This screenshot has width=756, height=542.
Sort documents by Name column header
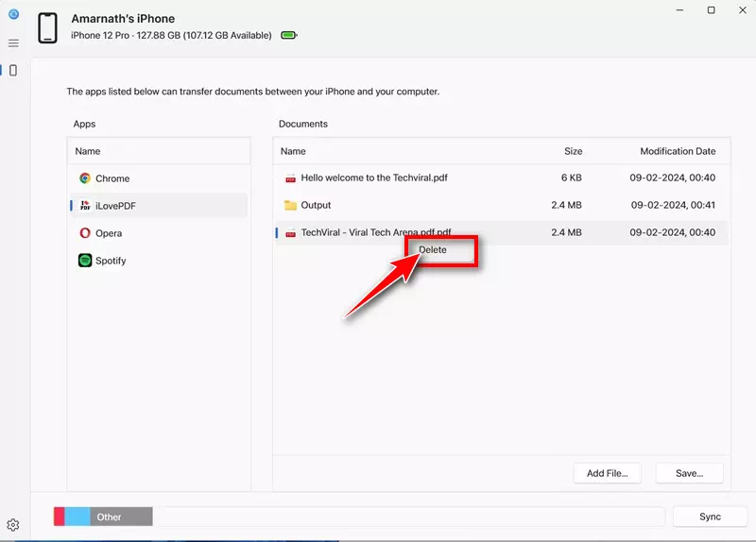coord(293,151)
